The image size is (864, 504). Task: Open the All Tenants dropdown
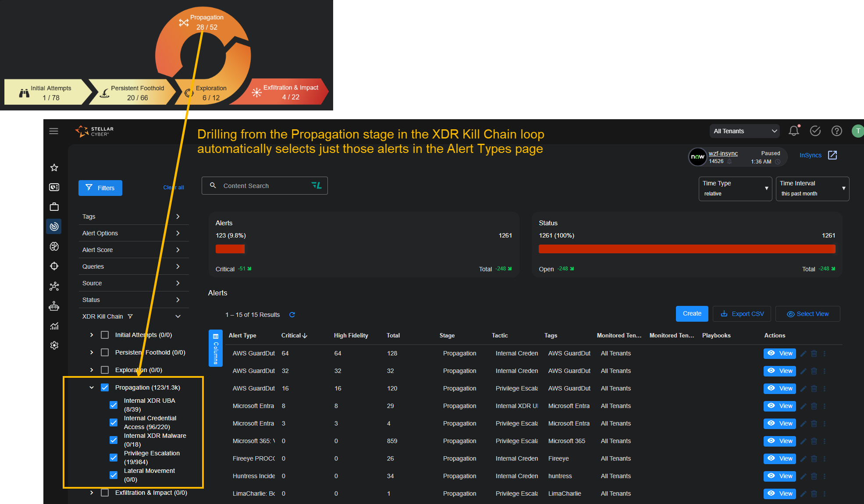(744, 131)
